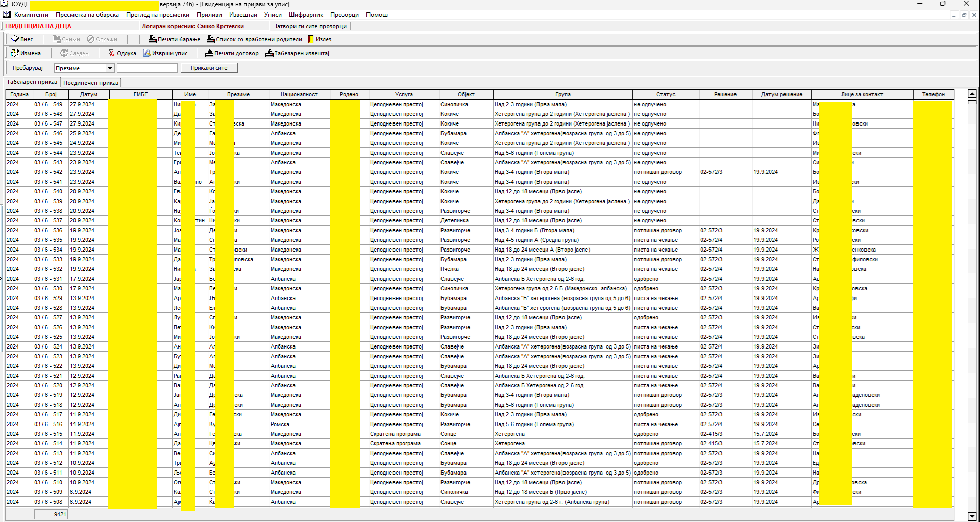Click the Излез exit door icon
The height and width of the screenshot is (522, 980).
click(x=310, y=39)
